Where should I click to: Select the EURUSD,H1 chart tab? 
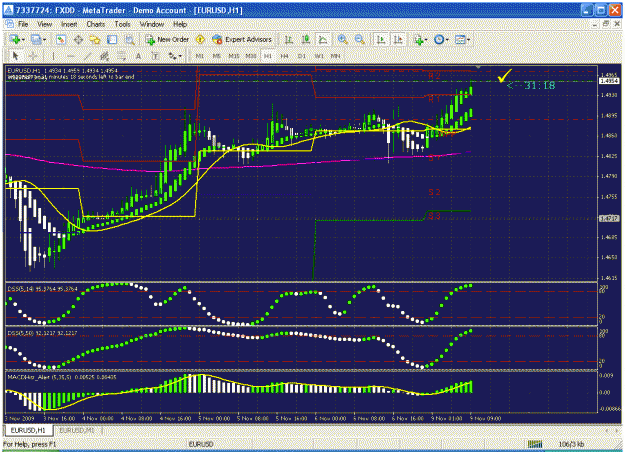coord(28,430)
